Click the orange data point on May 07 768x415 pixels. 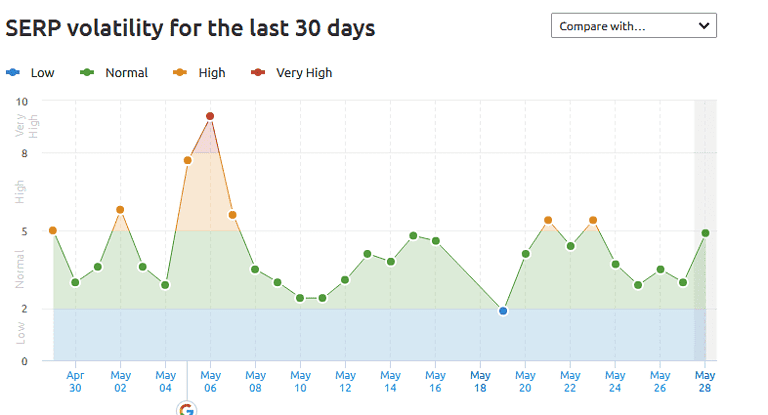point(232,215)
